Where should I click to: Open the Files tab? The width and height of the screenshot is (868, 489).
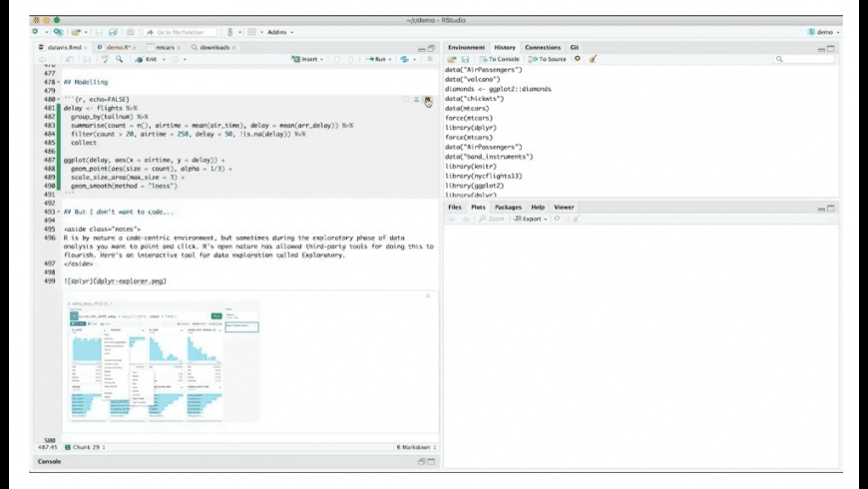pyautogui.click(x=455, y=208)
